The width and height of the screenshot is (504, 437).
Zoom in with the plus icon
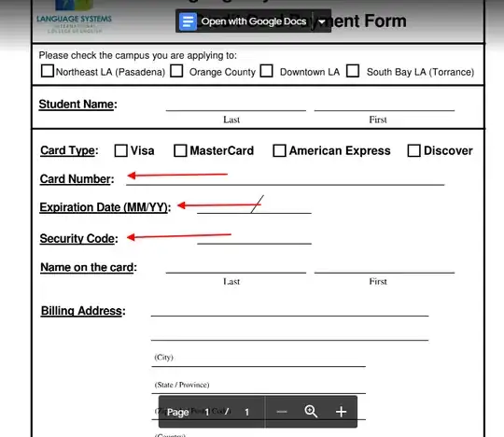click(341, 412)
